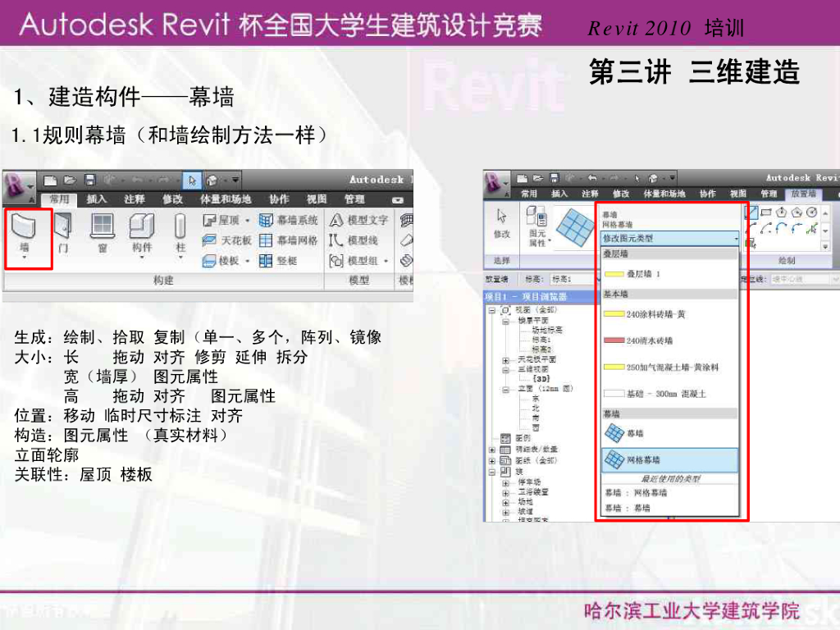Switch to 注释 tab in left ribbon
Viewport: 840px width, 630px height.
coord(135,199)
